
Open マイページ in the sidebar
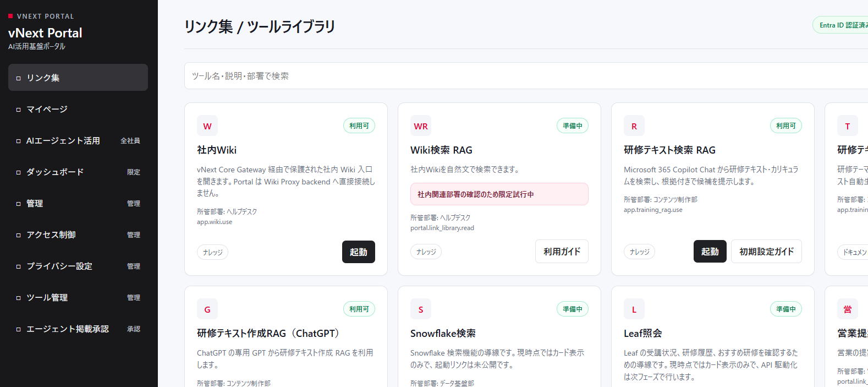point(78,109)
